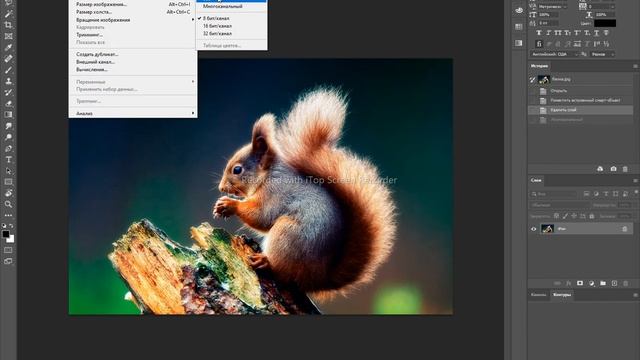The width and height of the screenshot is (640, 360).
Task: Toggle Underline text style
Action: [x=596, y=33]
